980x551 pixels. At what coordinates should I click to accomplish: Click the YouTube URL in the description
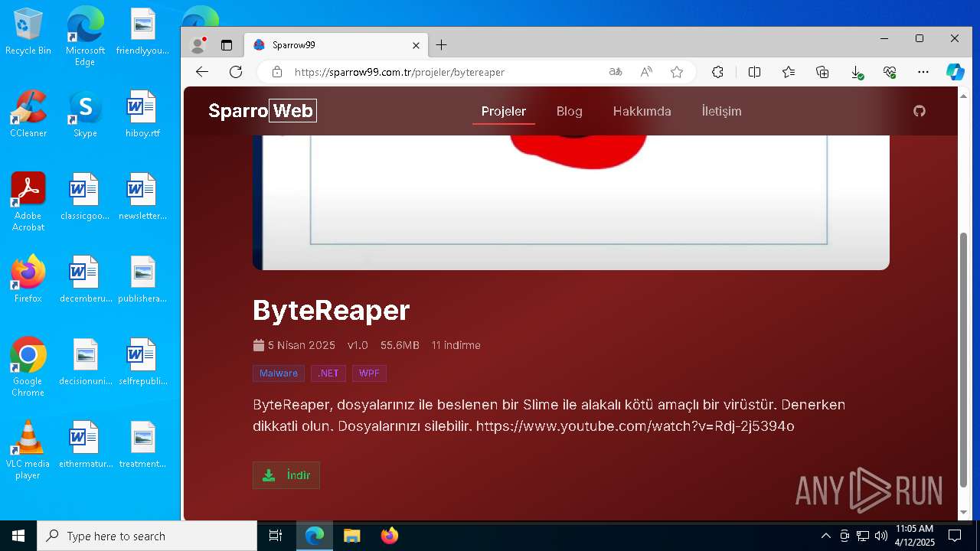635,426
